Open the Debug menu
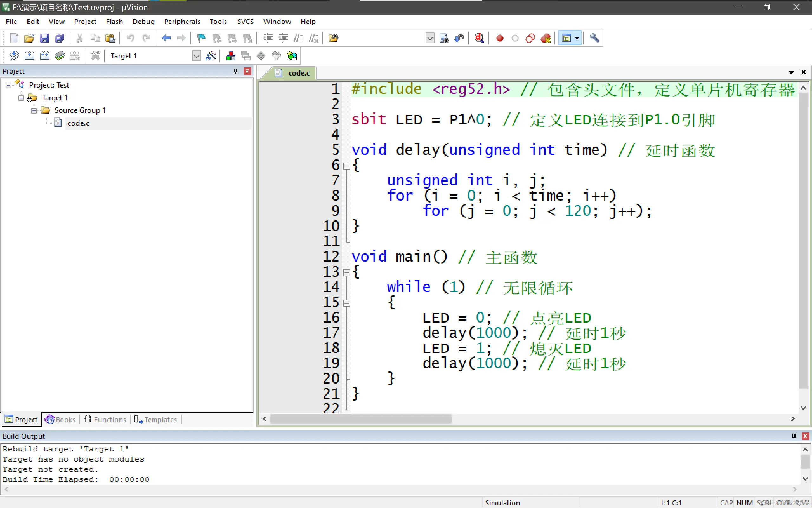 pos(143,22)
